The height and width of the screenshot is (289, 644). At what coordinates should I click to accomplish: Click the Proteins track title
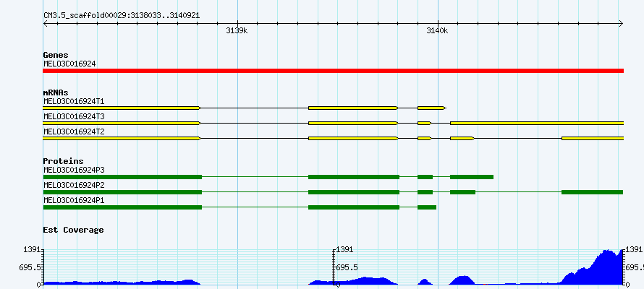pos(63,161)
